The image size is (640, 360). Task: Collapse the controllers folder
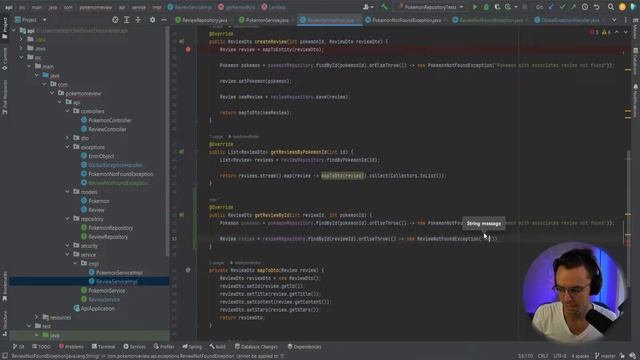pyautogui.click(x=67, y=111)
